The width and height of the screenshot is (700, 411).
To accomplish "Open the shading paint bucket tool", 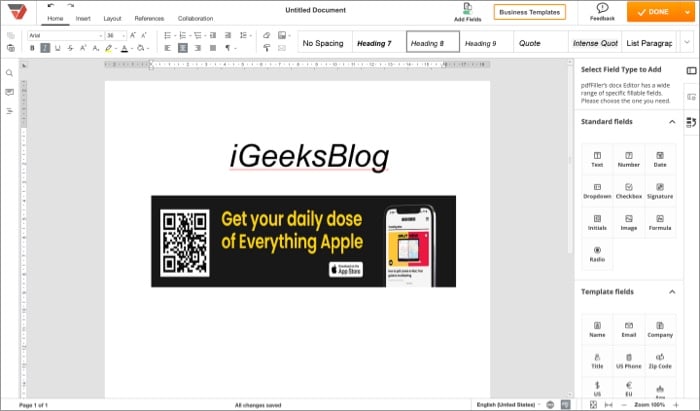I will [x=141, y=48].
